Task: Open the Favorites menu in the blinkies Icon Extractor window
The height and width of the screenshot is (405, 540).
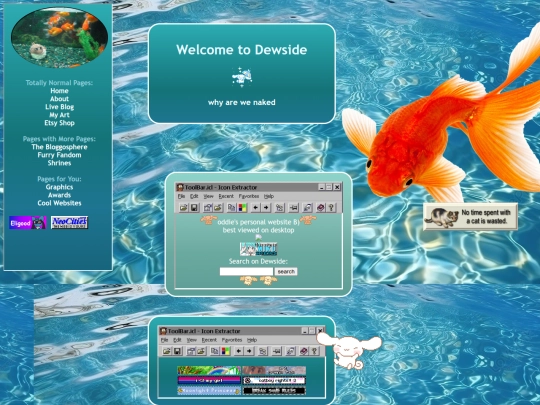Action: click(232, 340)
